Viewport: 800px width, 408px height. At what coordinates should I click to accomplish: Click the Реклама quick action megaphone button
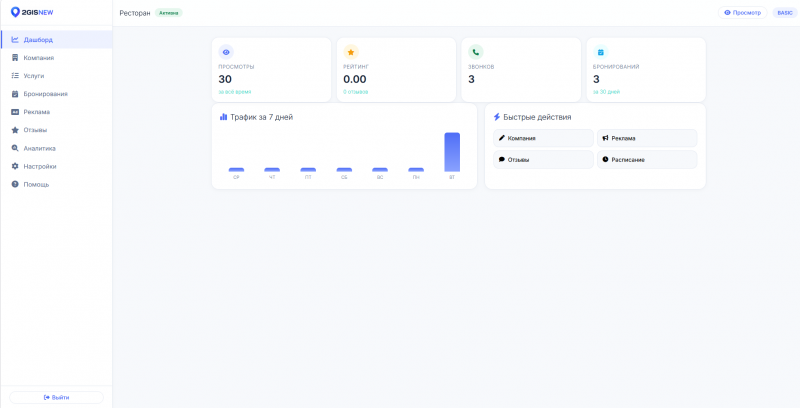click(647, 138)
